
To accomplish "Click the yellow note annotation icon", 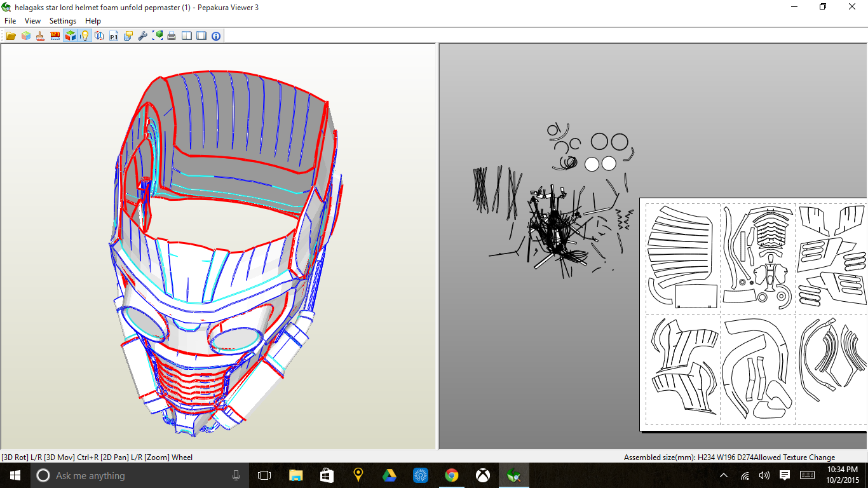I will coord(128,36).
